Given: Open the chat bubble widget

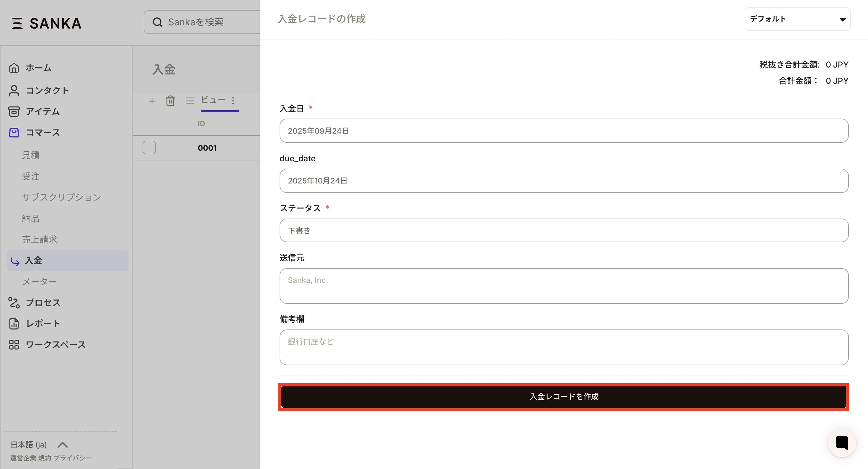Looking at the screenshot, I should tap(841, 442).
